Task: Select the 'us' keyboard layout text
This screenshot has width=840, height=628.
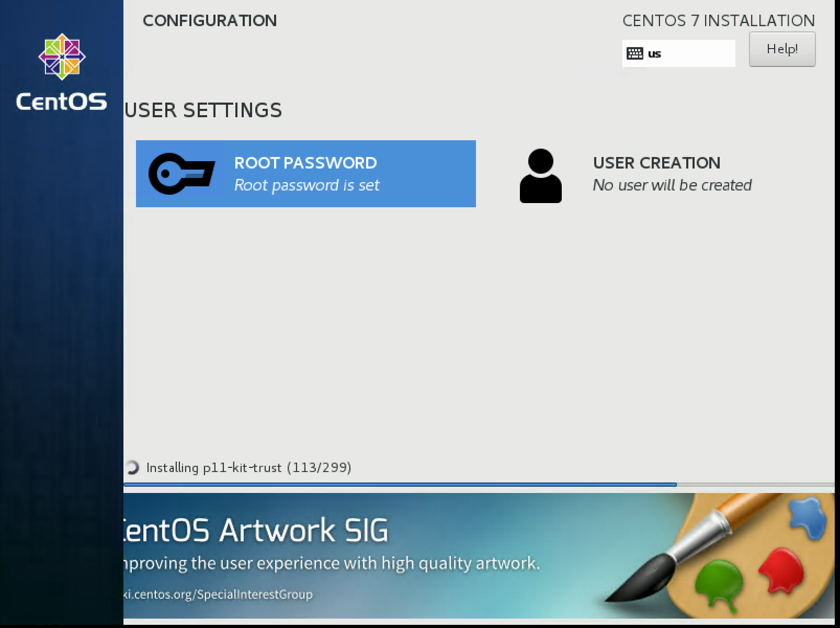Action: [655, 53]
